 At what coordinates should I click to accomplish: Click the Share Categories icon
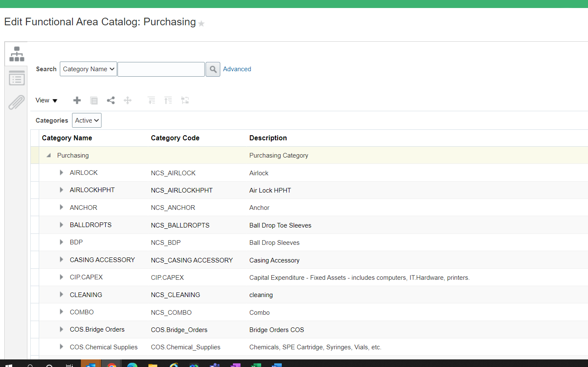pyautogui.click(x=111, y=100)
